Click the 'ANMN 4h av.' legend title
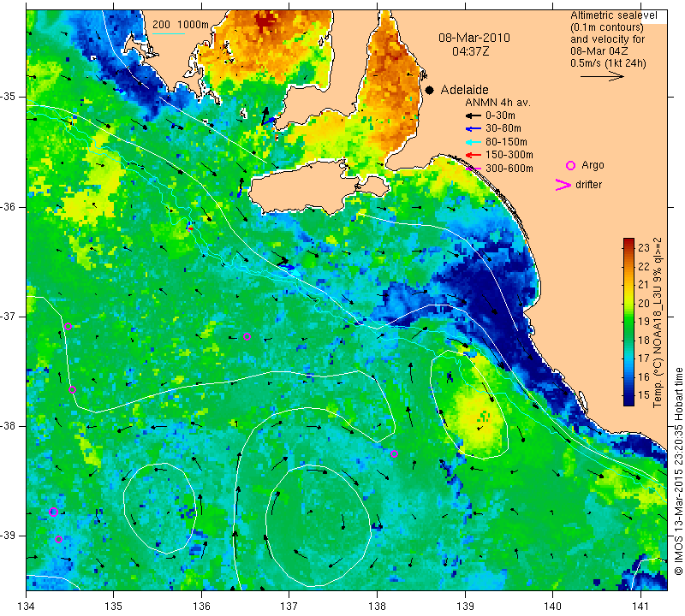The width and height of the screenshot is (685, 616). pos(497,103)
